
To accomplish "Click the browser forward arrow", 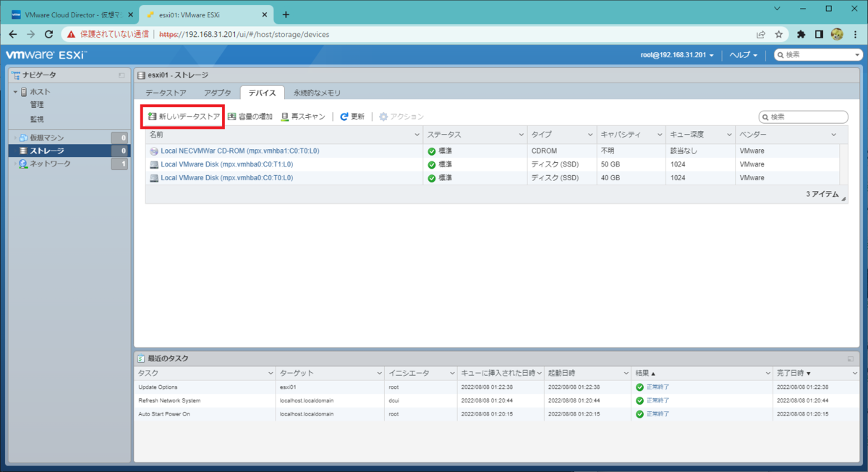I will [31, 33].
